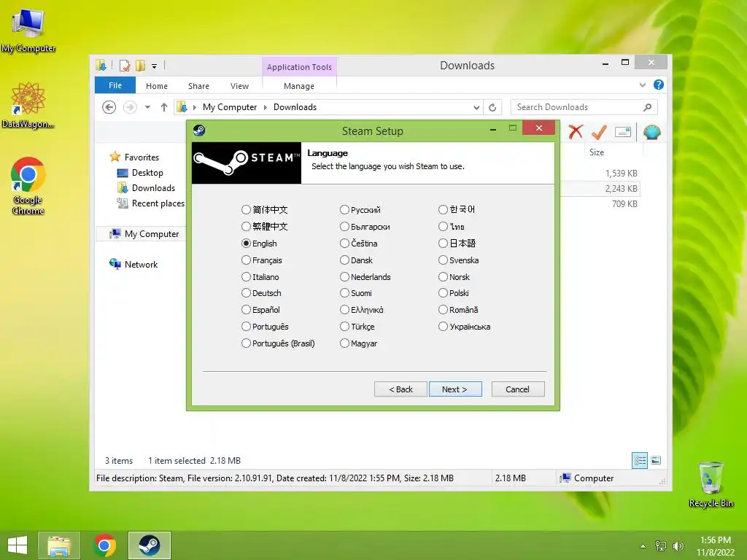The width and height of the screenshot is (747, 560).
Task: Click the blue shell toolbar icon
Action: pyautogui.click(x=652, y=132)
